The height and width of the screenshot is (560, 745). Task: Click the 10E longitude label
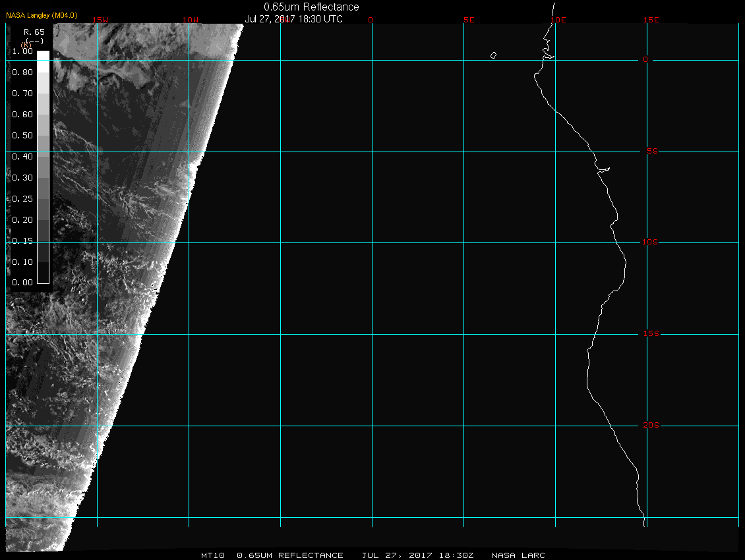pyautogui.click(x=558, y=20)
